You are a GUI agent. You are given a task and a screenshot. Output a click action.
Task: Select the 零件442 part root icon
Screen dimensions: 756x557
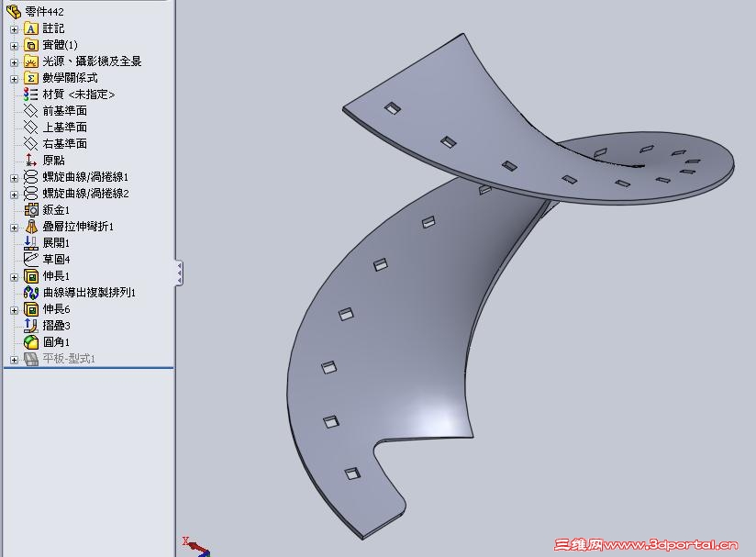pos(14,11)
